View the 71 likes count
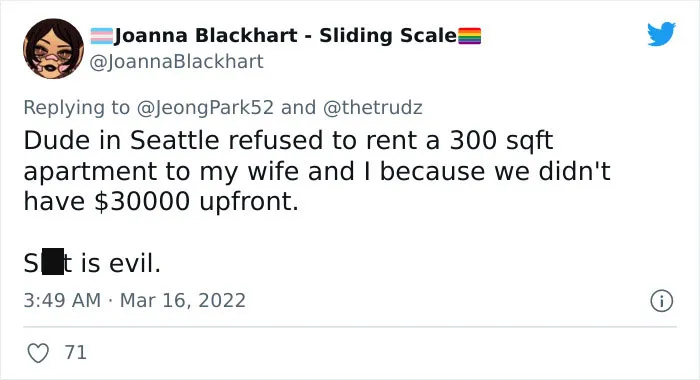Image resolution: width=700 pixels, height=380 pixels. tap(75, 352)
